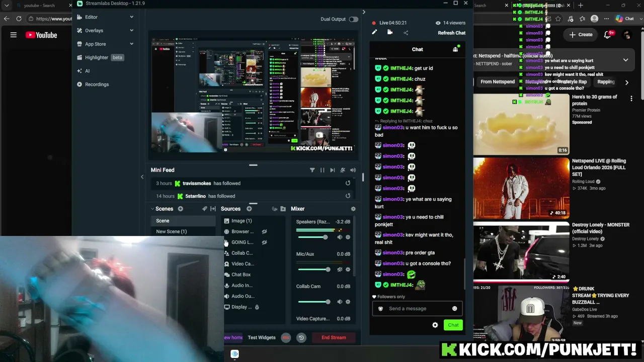
Task: Open the Mixer settings gear
Action: [353, 209]
